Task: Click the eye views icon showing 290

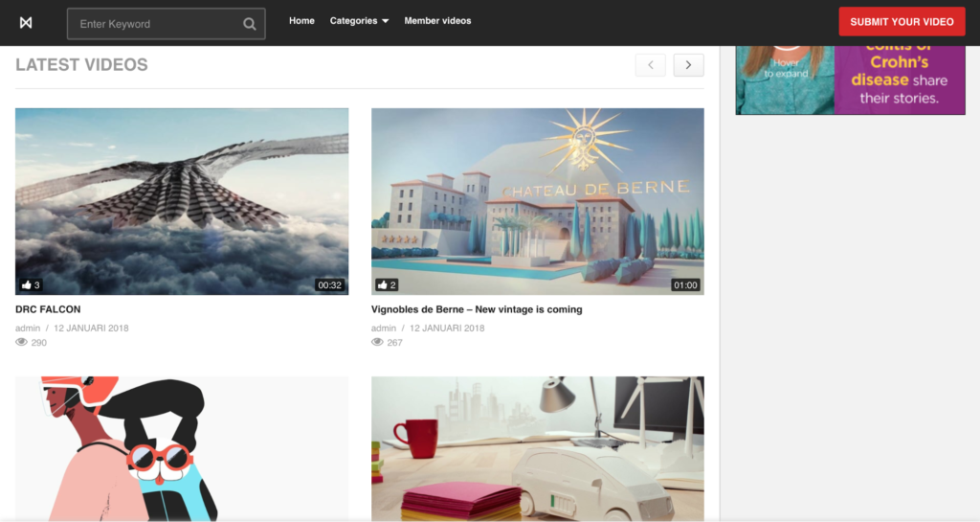Action: (21, 343)
